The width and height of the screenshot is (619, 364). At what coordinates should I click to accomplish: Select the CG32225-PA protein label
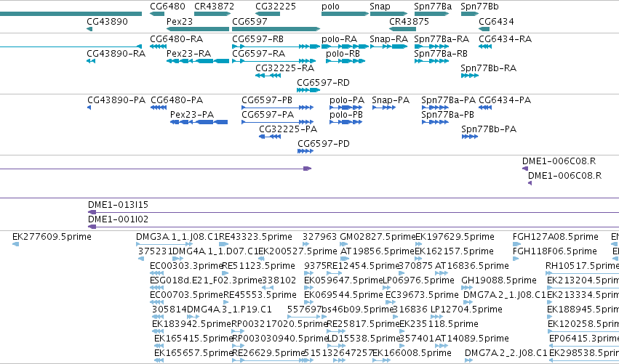(288, 129)
